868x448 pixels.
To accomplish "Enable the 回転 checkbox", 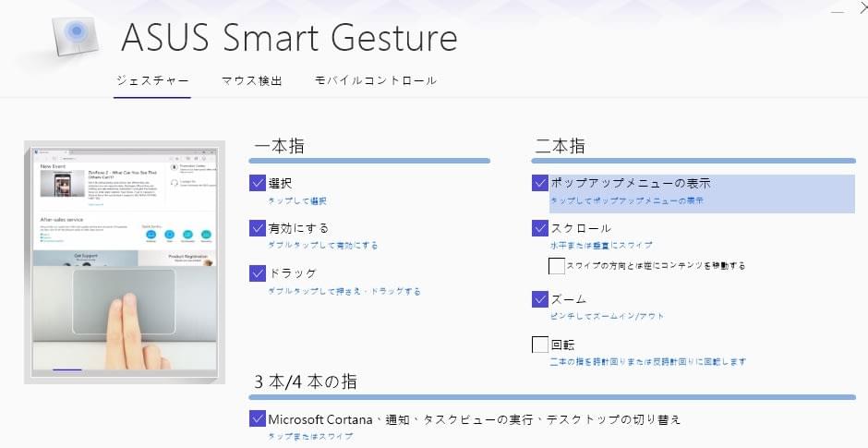I will tap(540, 345).
